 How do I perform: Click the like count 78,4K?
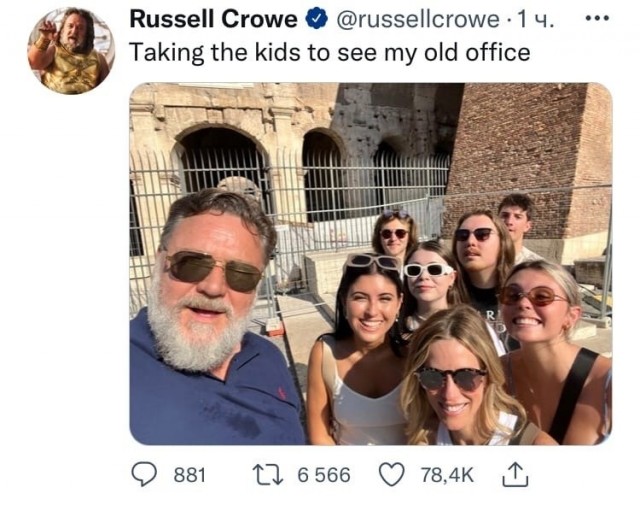coord(446,475)
